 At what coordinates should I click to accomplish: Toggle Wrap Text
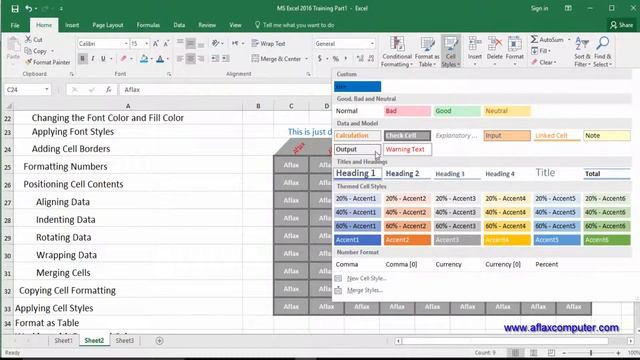[268, 43]
